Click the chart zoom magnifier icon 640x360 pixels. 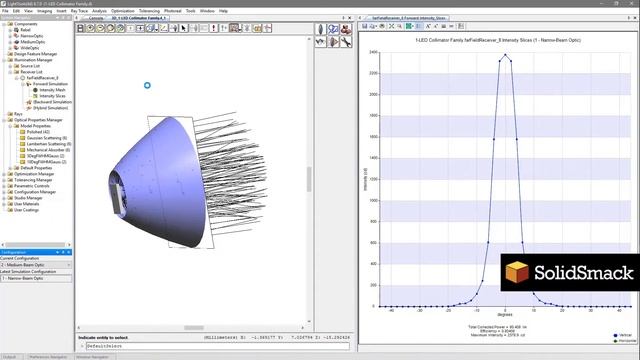(400, 26)
